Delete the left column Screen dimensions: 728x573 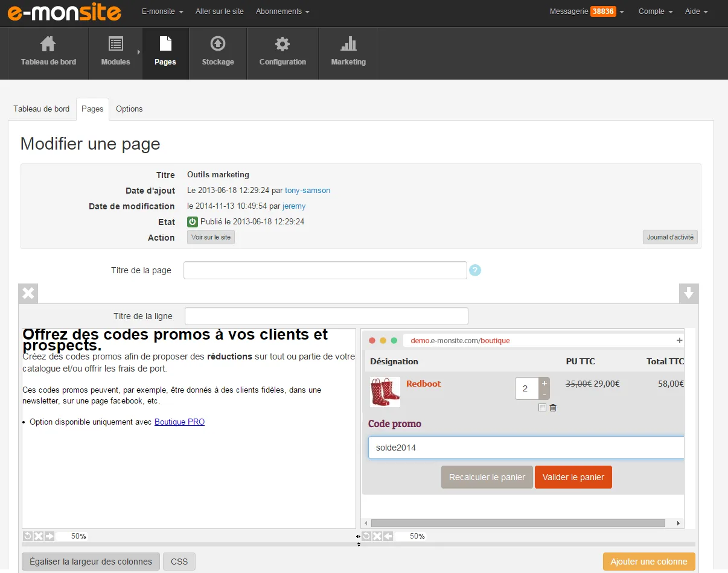click(x=39, y=536)
